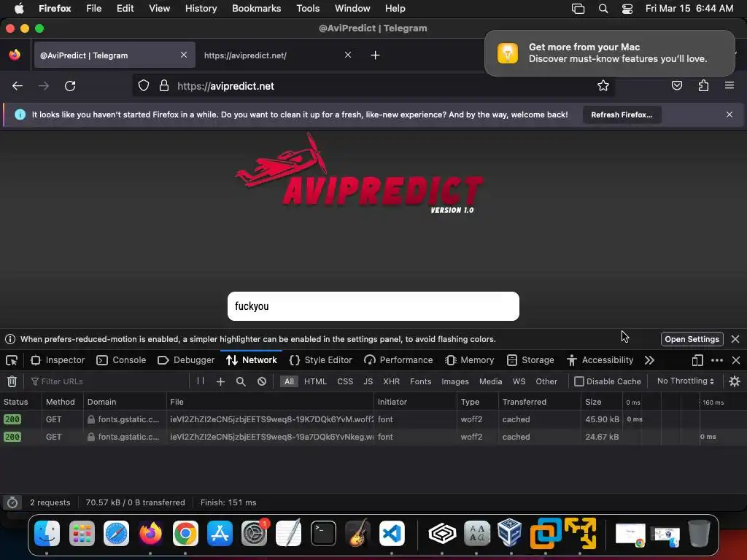
Task: Open network settings gear
Action: click(734, 381)
